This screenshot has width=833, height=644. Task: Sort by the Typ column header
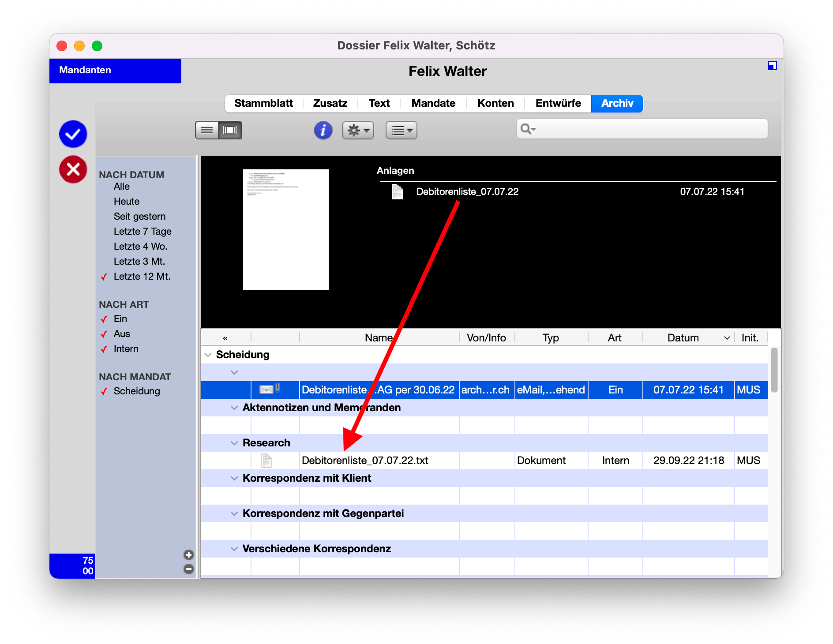point(551,338)
